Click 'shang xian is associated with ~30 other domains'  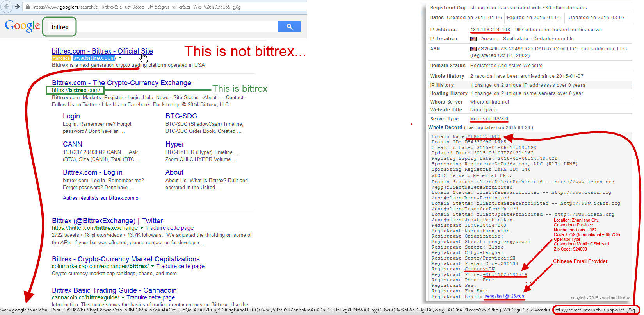(x=528, y=8)
